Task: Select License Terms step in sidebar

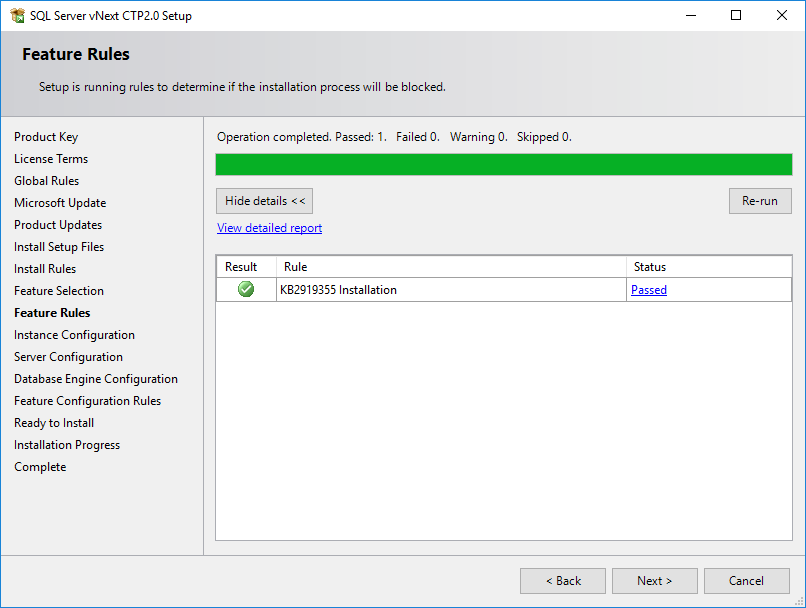Action: [x=51, y=159]
